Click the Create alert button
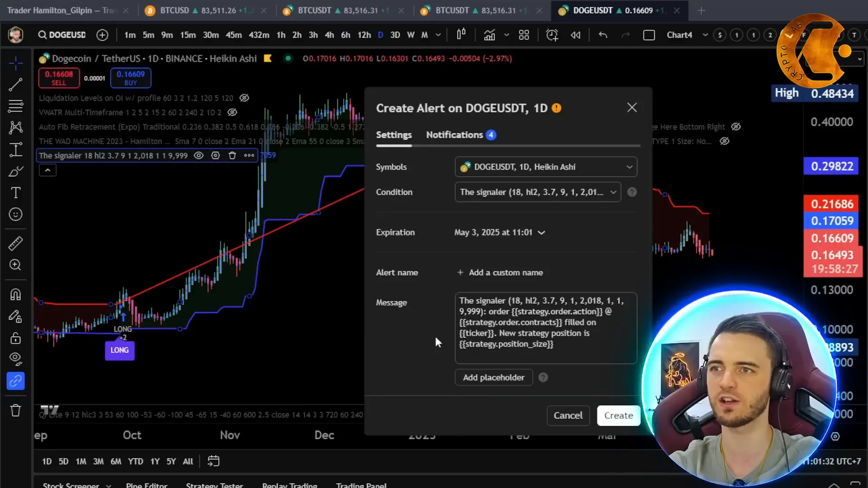The image size is (868, 488). click(618, 415)
